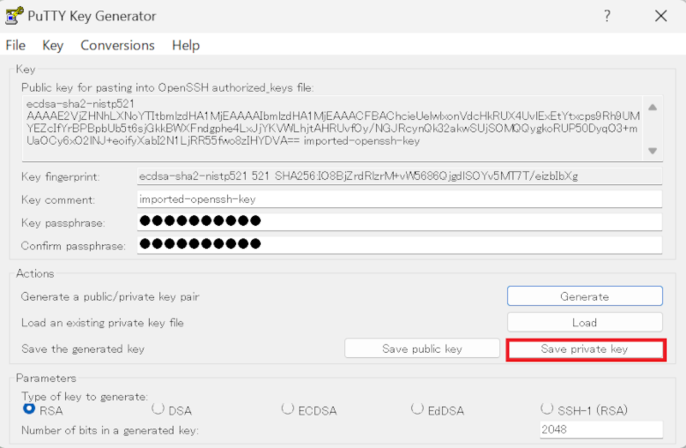The height and width of the screenshot is (448, 686).
Task: Select the SSH-1 (RSA) key type
Action: [547, 408]
